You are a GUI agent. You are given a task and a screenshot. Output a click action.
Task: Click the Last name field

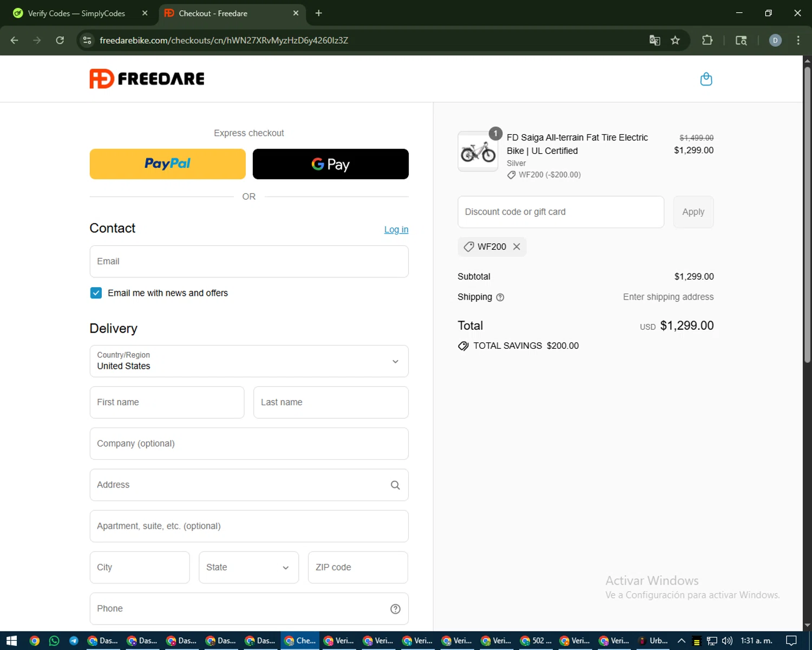(331, 402)
